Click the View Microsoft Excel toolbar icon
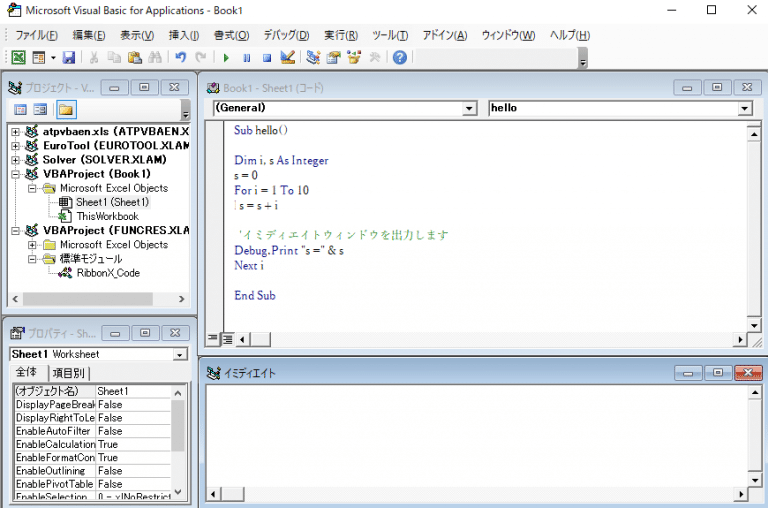Screen dimensions: 768x508 (x=19, y=57)
